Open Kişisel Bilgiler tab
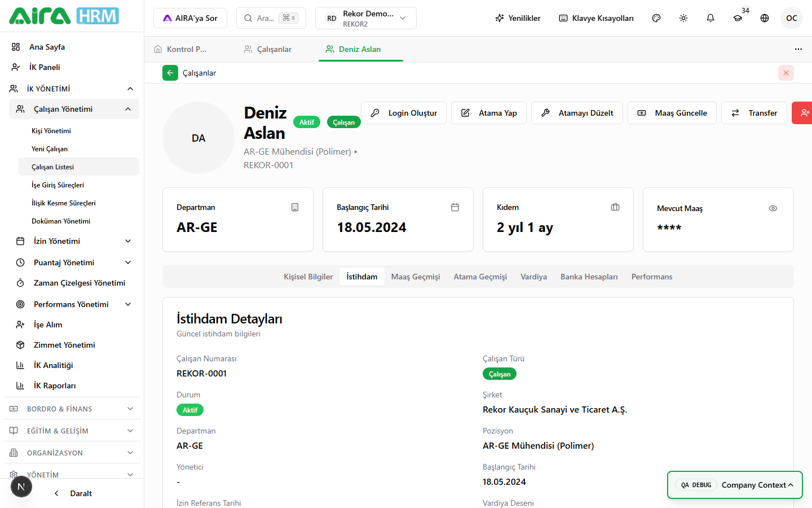Screen dimensions: 812x508 (308, 277)
